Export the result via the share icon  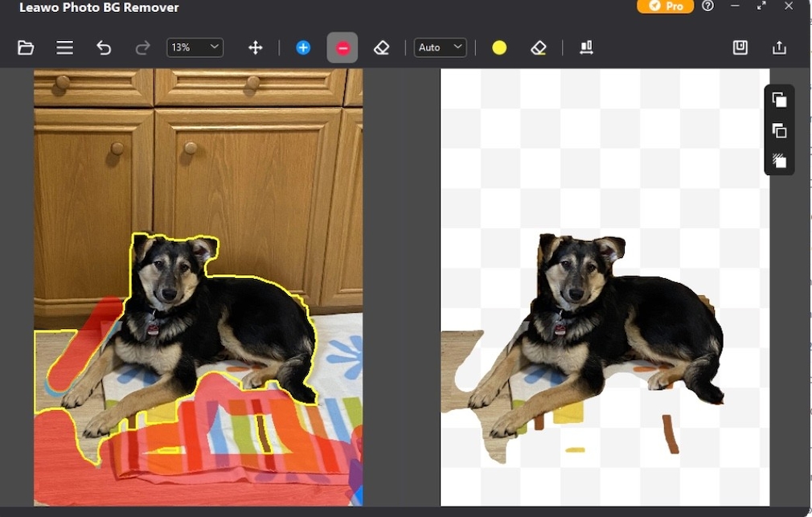779,47
